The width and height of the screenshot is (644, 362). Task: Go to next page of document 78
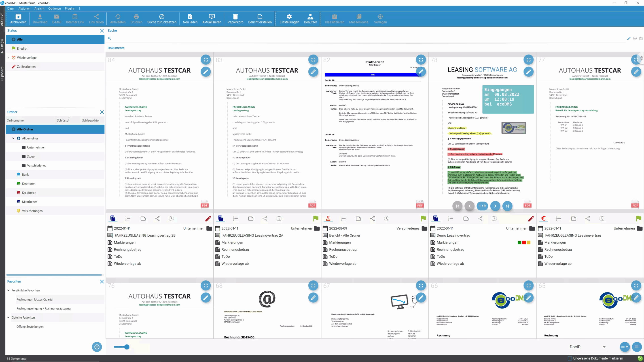pos(495,206)
